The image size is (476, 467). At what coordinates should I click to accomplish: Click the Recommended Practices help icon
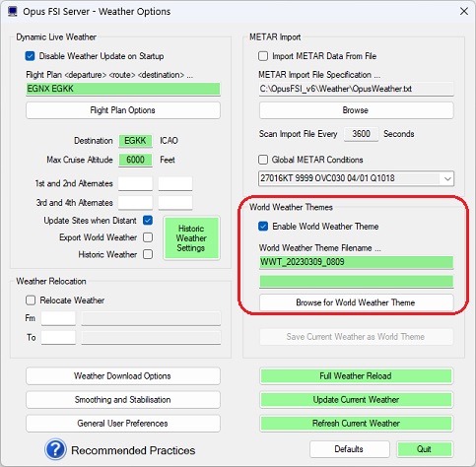(55, 449)
